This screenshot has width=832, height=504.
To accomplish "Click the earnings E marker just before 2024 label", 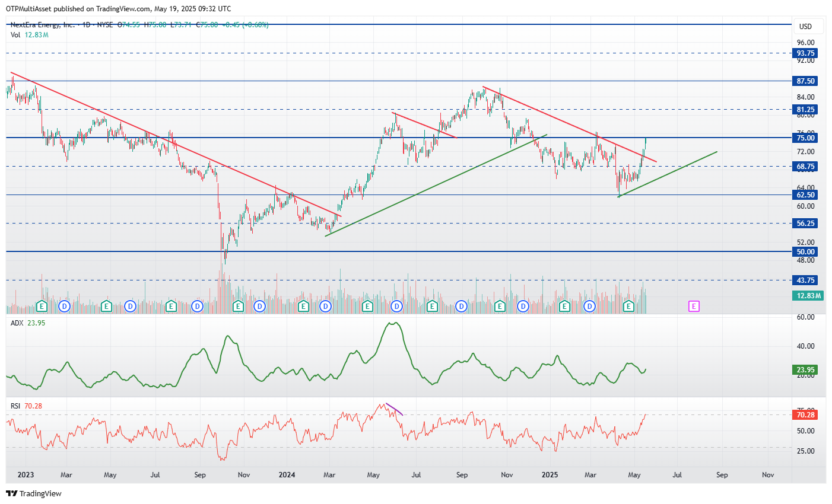I will pos(239,306).
